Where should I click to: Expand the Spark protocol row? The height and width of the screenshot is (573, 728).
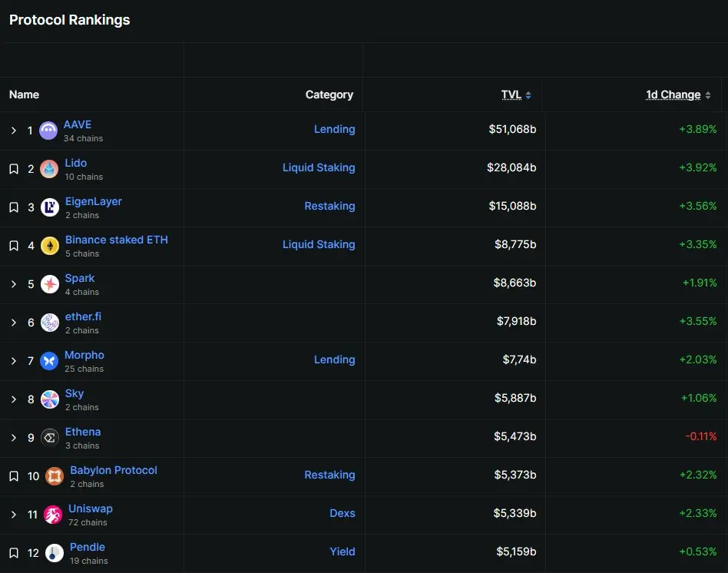14,284
